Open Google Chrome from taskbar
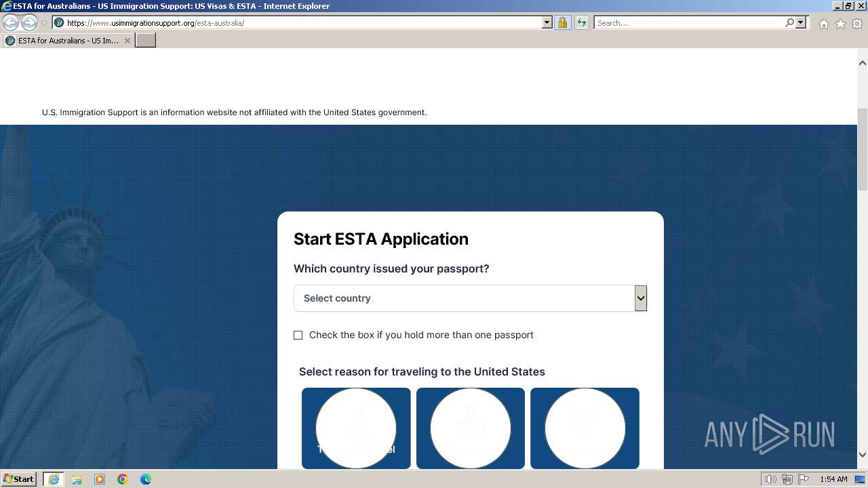 point(123,479)
